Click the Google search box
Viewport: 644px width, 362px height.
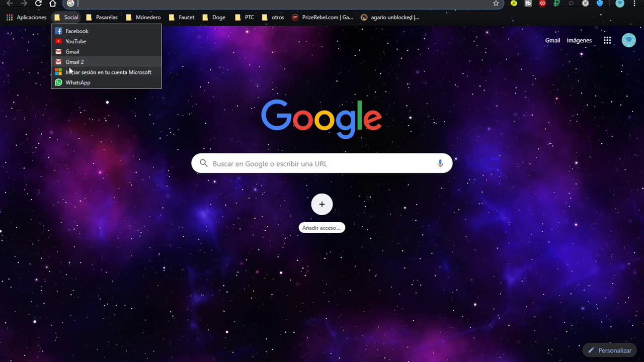click(x=322, y=163)
